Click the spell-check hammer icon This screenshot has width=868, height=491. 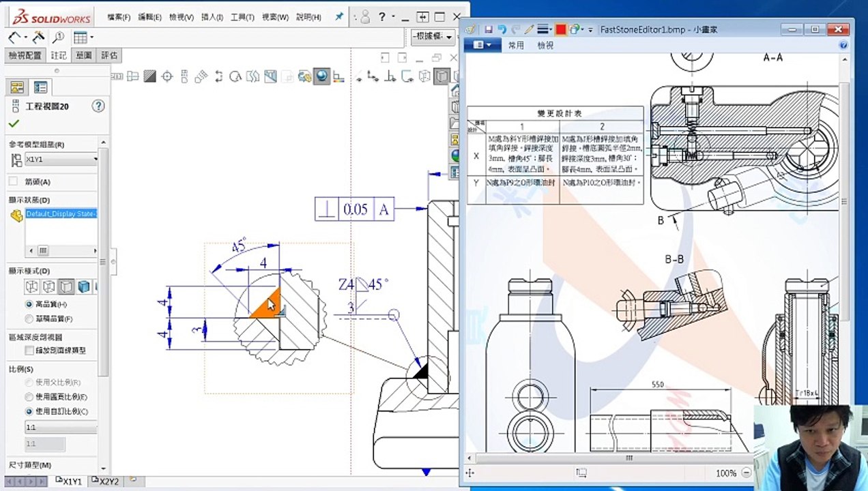coord(38,37)
